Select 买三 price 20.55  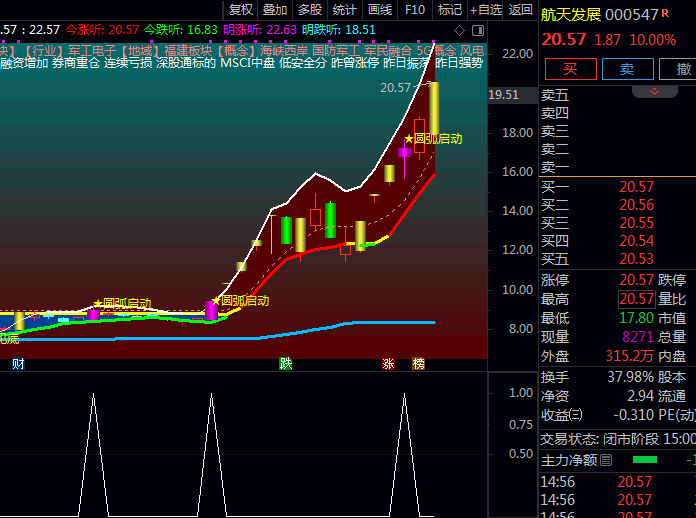(637, 223)
